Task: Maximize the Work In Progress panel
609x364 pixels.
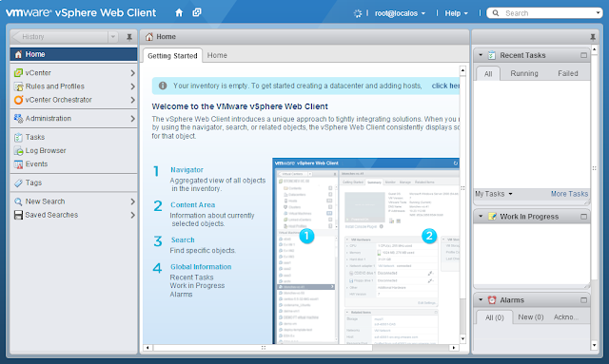Action: (x=583, y=217)
